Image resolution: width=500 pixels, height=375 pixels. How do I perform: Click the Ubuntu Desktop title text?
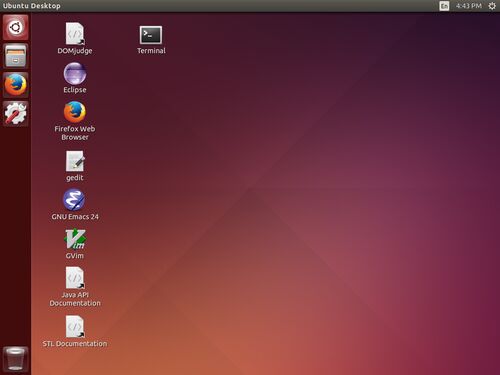tap(32, 6)
